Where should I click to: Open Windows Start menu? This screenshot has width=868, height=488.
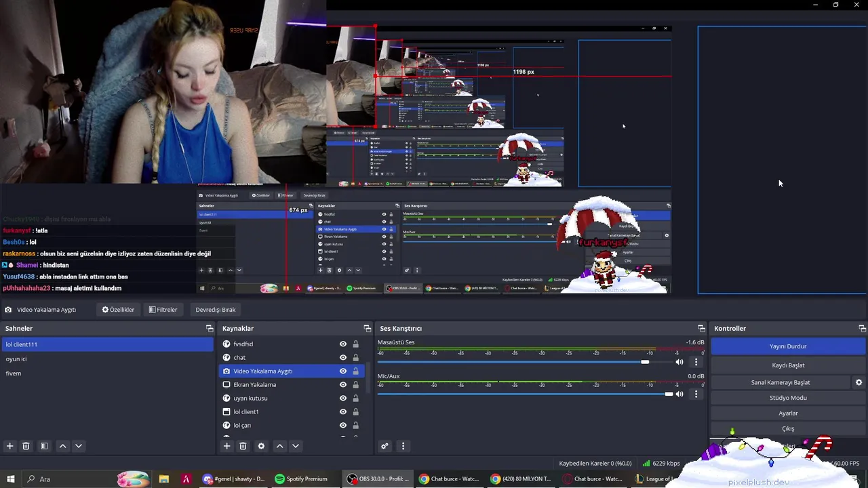click(10, 479)
